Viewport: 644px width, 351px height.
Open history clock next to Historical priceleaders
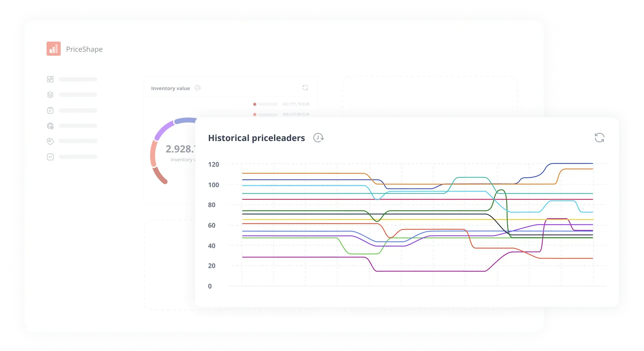point(318,137)
